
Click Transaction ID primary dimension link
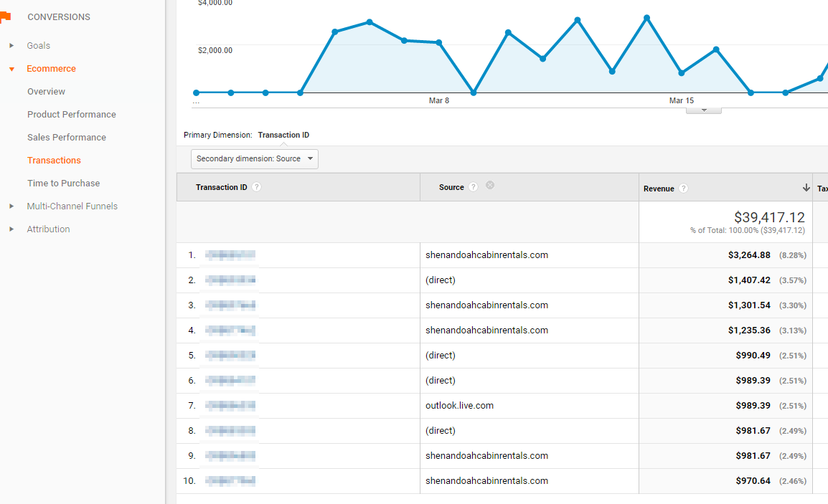click(x=283, y=135)
